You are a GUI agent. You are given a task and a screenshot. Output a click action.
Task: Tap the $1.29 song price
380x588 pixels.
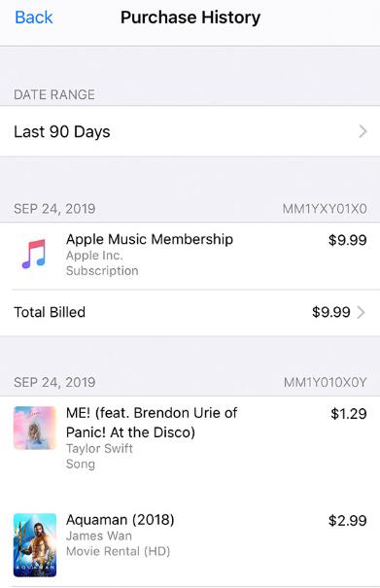point(349,414)
